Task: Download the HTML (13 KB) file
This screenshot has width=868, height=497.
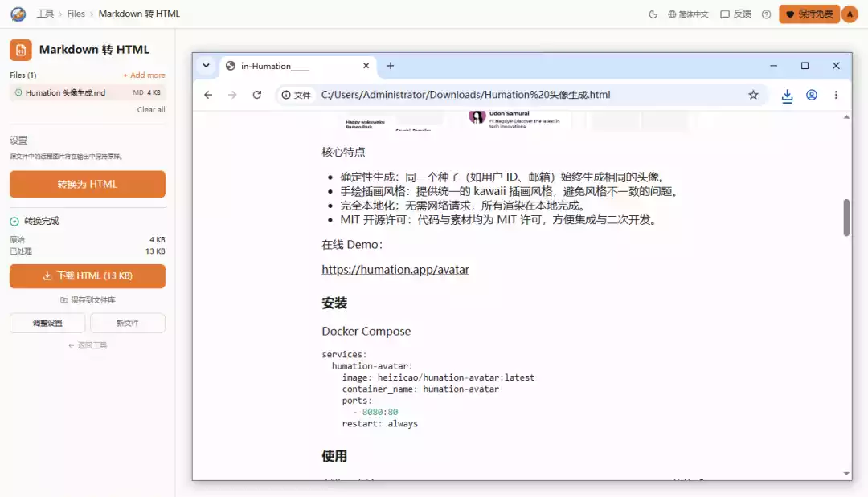Action: pyautogui.click(x=88, y=276)
